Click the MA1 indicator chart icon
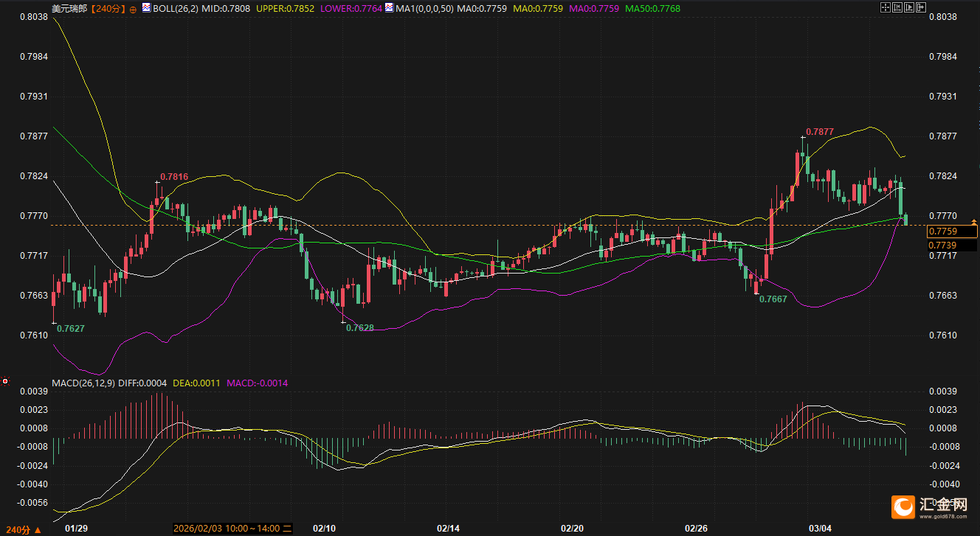 click(389, 8)
